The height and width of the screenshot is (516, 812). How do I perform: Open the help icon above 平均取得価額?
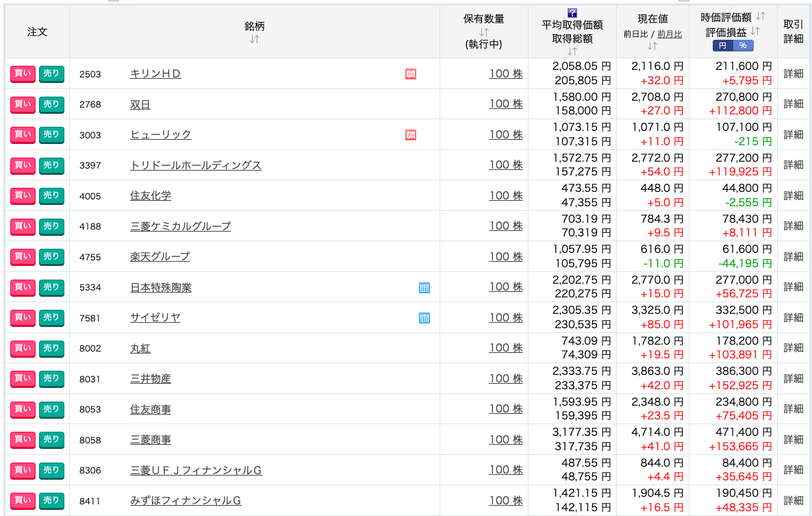click(572, 13)
